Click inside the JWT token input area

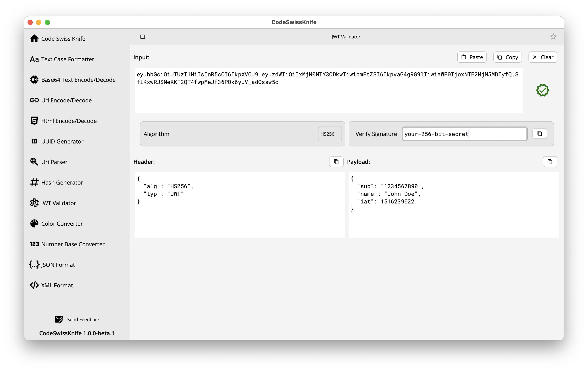(329, 90)
